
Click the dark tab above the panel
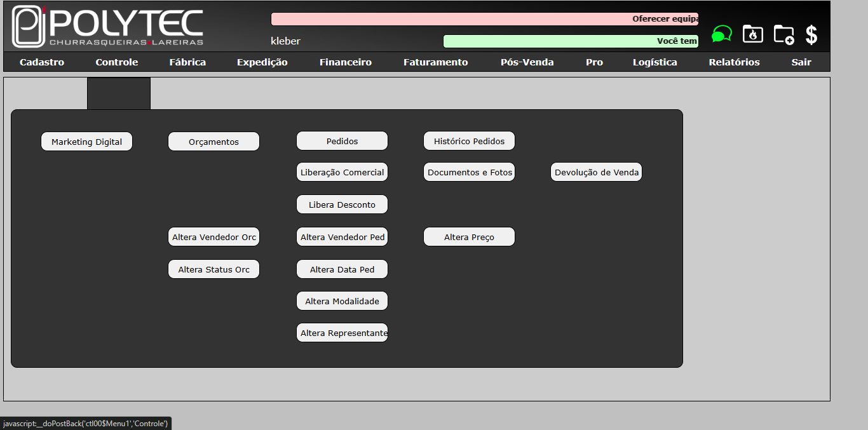coord(119,94)
